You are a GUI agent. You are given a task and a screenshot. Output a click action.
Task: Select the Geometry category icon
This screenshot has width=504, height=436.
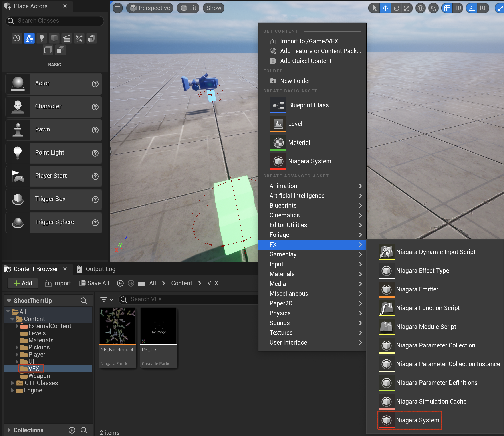(x=92, y=38)
